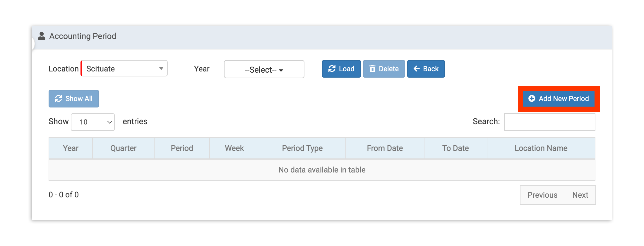The image size is (644, 246).
Task: Click the trash icon on Delete button
Action: point(372,69)
